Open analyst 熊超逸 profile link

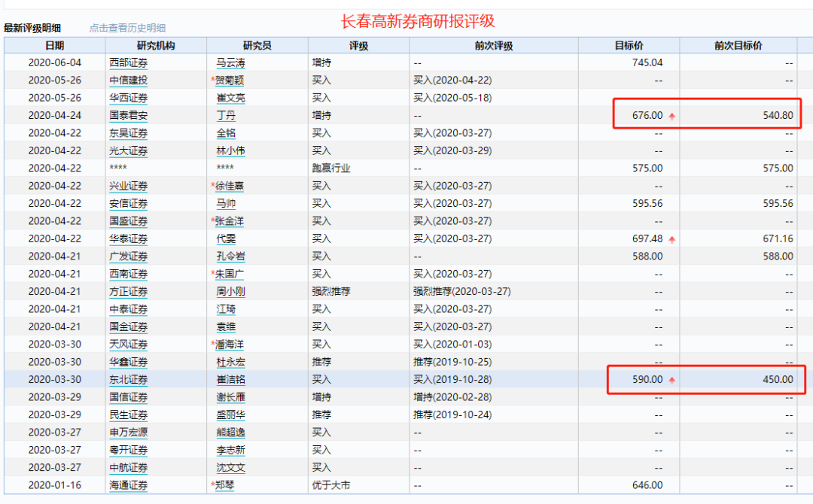point(231,433)
